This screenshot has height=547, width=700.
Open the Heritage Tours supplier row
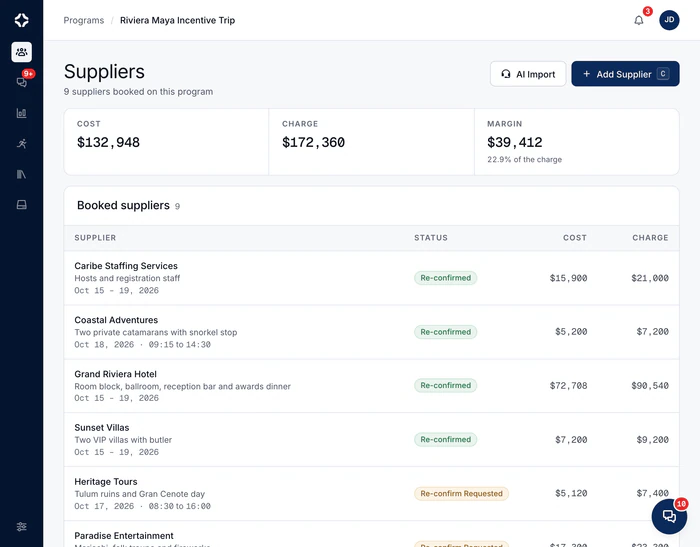pos(371,494)
